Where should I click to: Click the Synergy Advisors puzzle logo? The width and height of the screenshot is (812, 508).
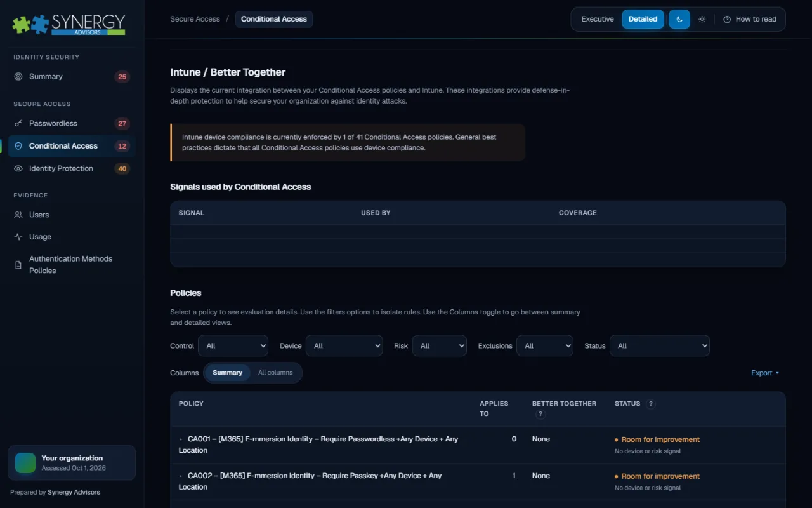pos(69,24)
